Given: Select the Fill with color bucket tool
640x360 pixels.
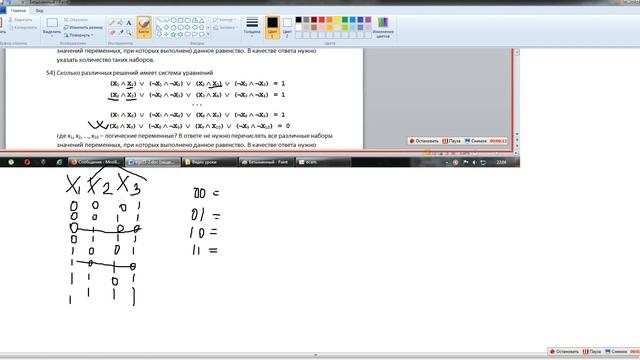Looking at the screenshot, I should (x=120, y=22).
